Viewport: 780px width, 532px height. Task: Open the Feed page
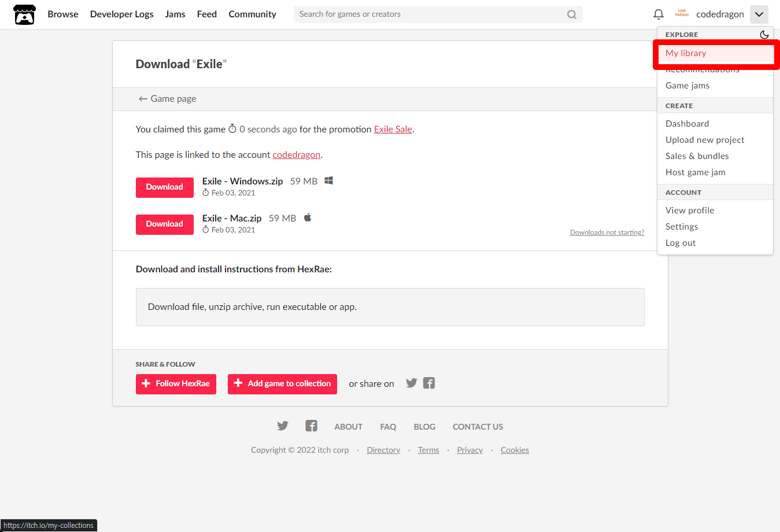(x=206, y=14)
